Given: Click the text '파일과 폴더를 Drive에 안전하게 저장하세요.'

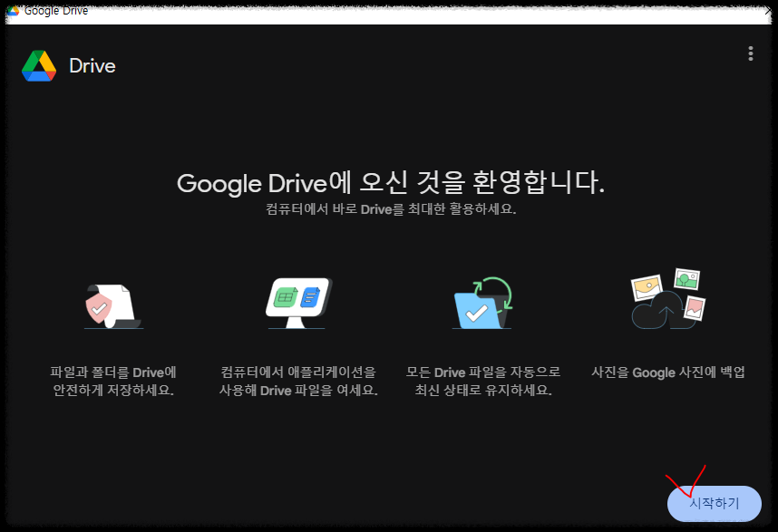Looking at the screenshot, I should [x=113, y=381].
